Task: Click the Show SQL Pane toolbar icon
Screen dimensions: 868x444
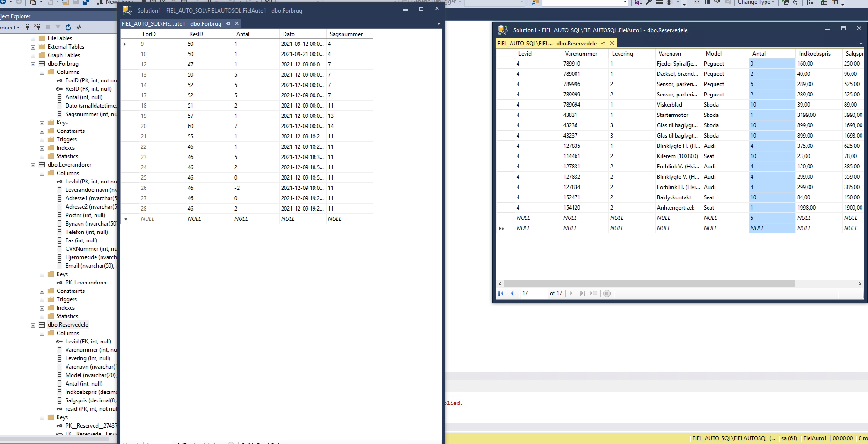Action: point(717,2)
